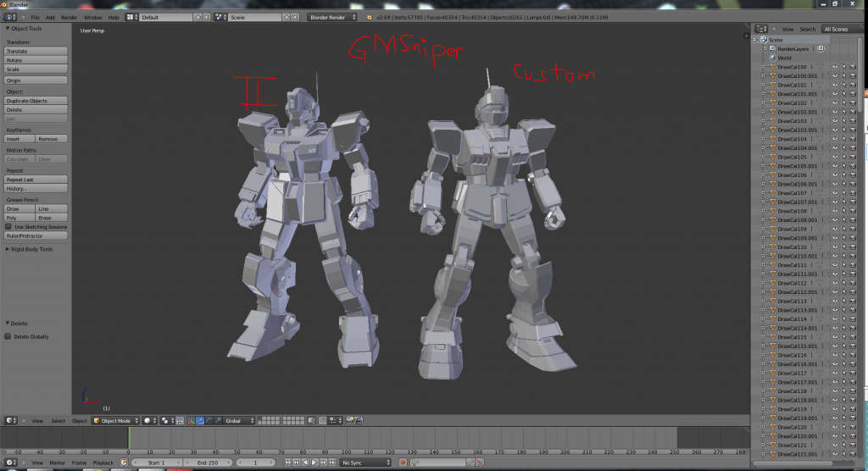The height and width of the screenshot is (471, 868).
Task: Jump to timeline start frame
Action: click(287, 463)
